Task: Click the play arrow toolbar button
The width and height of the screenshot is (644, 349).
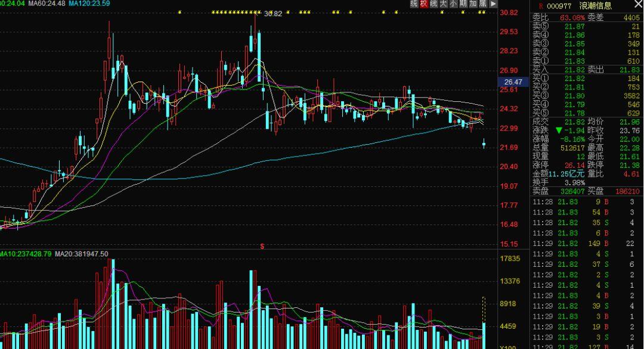Action: click(493, 4)
